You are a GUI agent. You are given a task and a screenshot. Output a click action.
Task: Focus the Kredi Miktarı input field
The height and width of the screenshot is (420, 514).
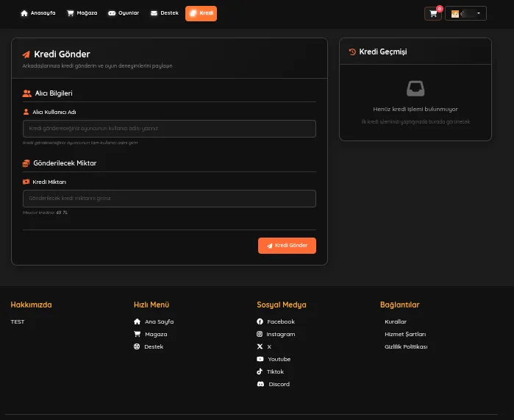click(x=169, y=199)
